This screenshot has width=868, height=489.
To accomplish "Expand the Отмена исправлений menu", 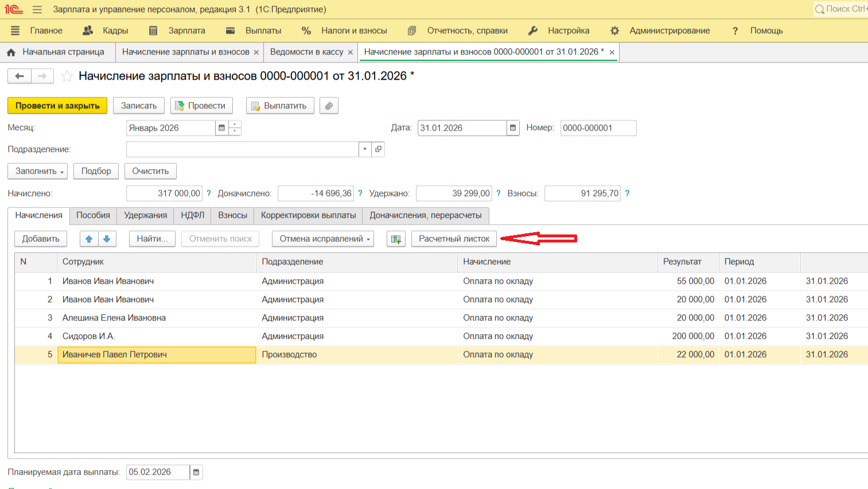I will tap(323, 239).
